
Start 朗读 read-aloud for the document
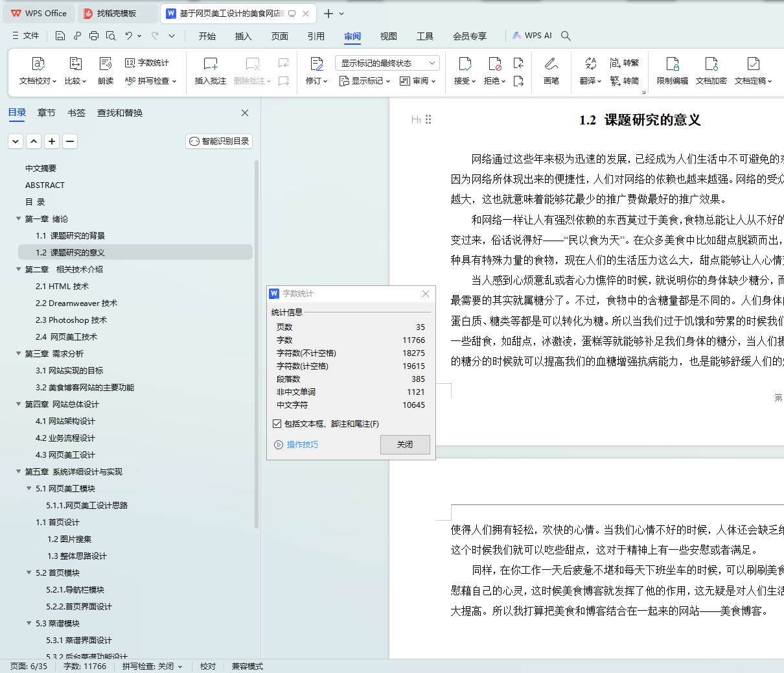106,71
